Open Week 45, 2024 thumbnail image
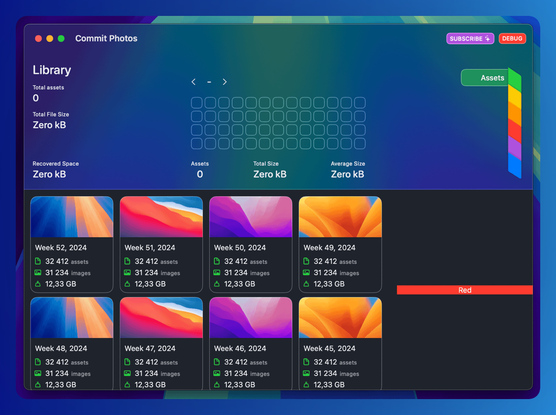The width and height of the screenshot is (556, 415). point(340,317)
